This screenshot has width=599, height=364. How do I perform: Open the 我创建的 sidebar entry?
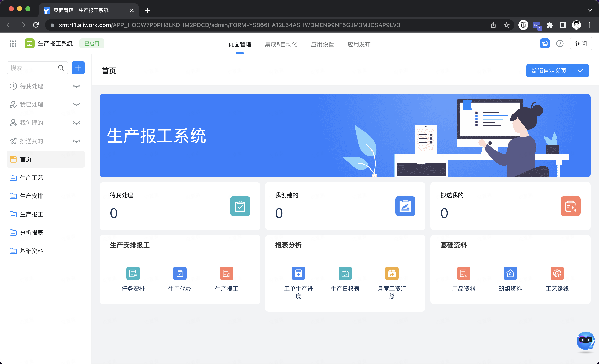31,123
